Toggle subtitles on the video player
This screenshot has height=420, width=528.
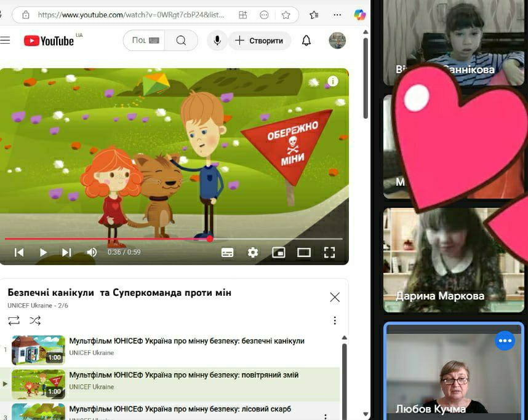click(227, 252)
